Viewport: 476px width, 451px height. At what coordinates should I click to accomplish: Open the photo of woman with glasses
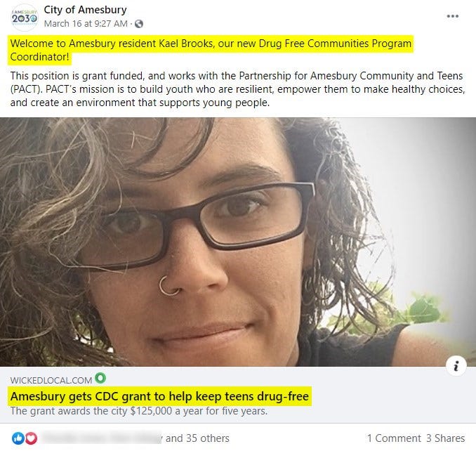coord(238,242)
